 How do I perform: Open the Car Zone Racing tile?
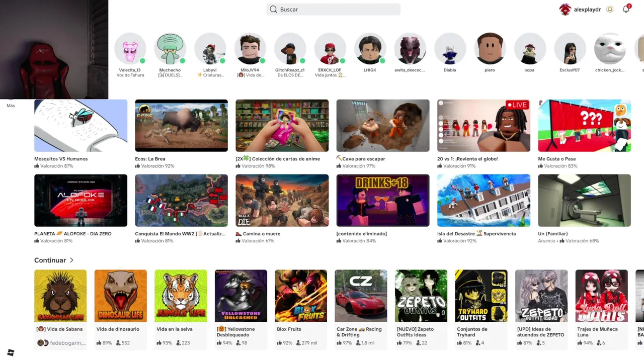(361, 309)
